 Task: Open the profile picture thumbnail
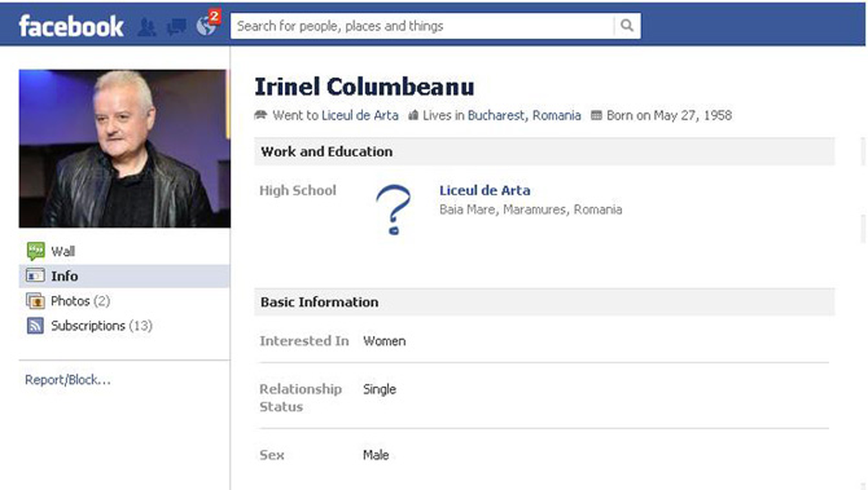click(124, 148)
